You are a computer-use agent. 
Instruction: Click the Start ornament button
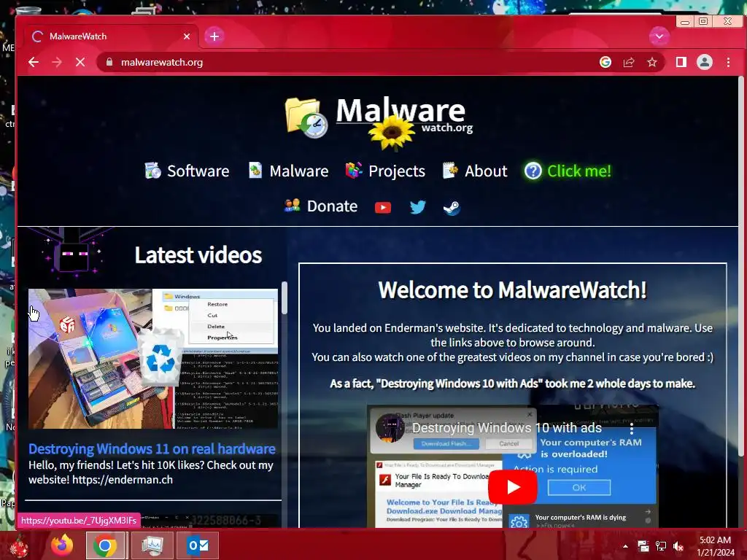tap(20, 546)
